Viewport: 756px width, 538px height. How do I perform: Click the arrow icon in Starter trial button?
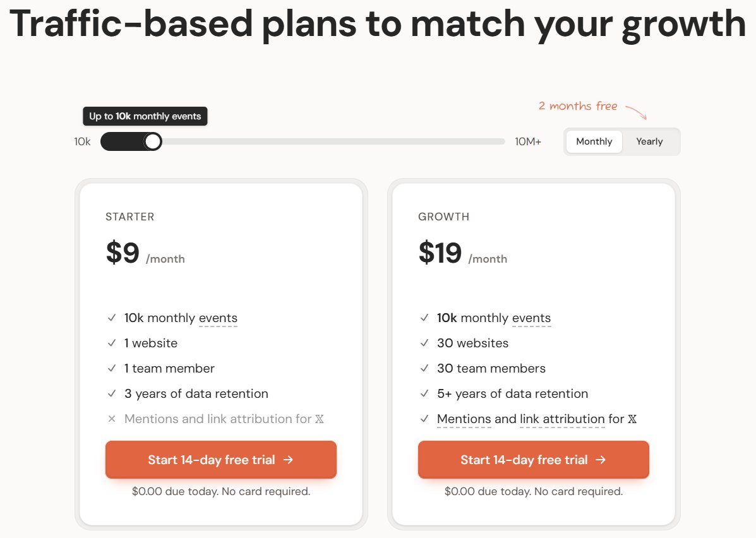(x=289, y=460)
